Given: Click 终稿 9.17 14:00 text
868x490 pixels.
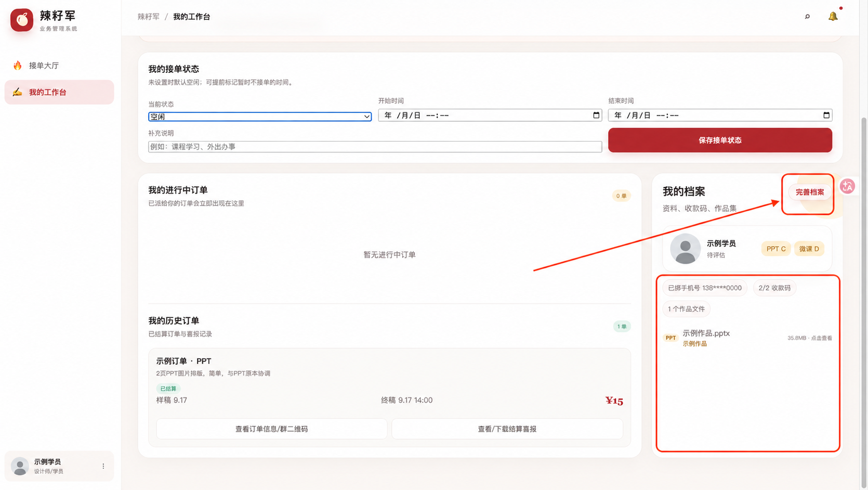Looking at the screenshot, I should [406, 400].
